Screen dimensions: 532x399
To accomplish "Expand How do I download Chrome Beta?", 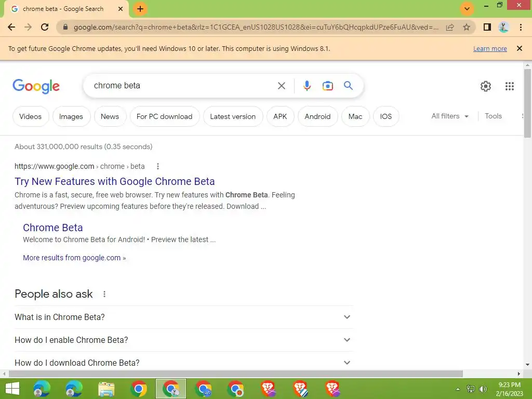I will click(183, 363).
